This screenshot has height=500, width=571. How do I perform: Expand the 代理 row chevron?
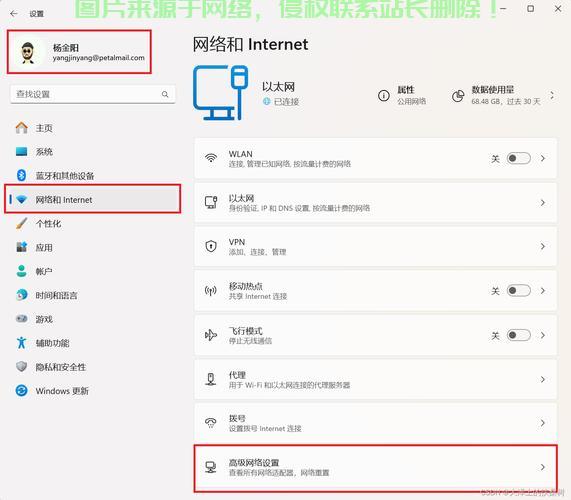click(543, 379)
